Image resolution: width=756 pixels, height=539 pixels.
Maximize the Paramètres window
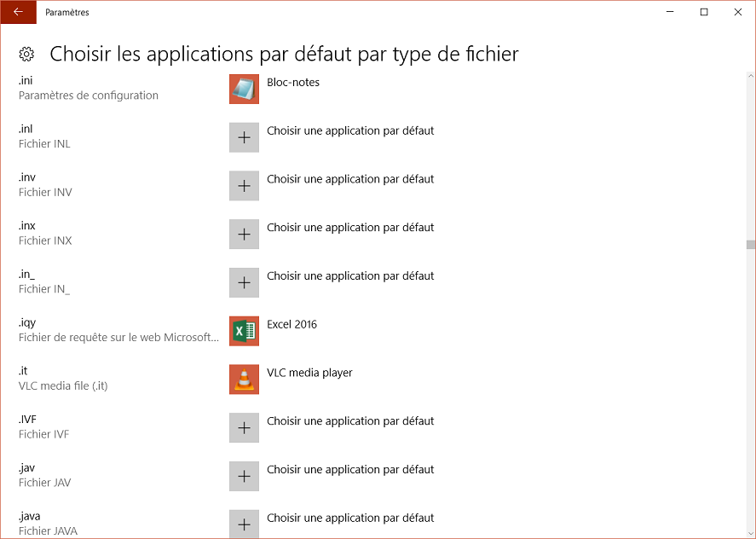tap(704, 12)
